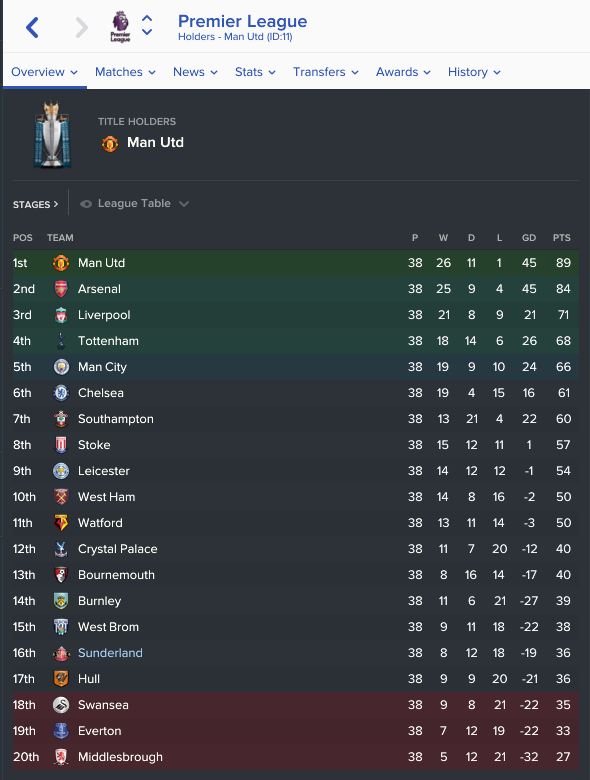Toggle the eye icon beside League Table
The width and height of the screenshot is (590, 780).
86,204
